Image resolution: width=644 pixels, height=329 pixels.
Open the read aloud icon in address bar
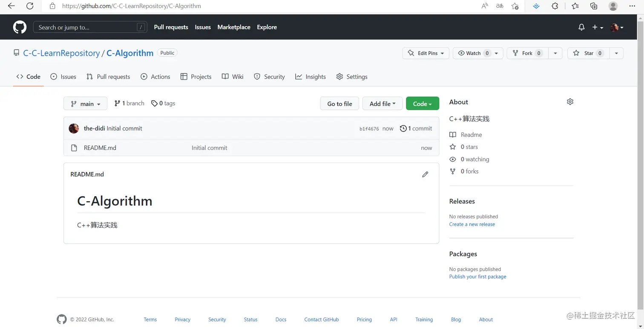[485, 6]
